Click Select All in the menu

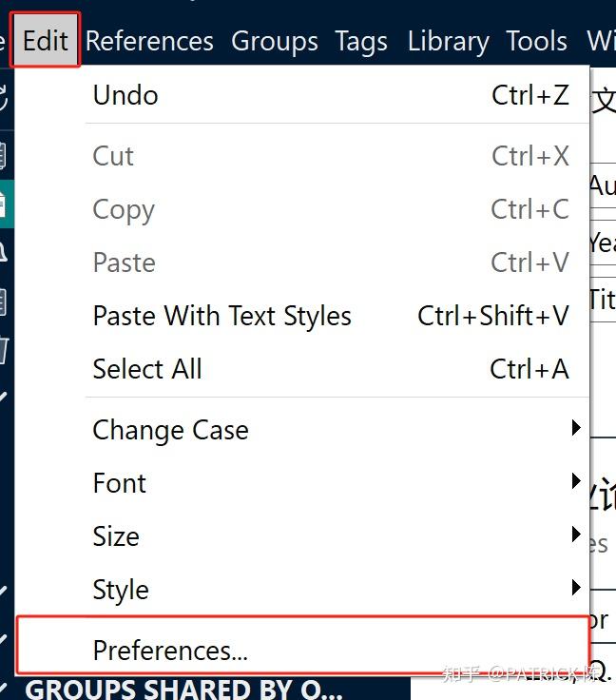[x=147, y=369]
